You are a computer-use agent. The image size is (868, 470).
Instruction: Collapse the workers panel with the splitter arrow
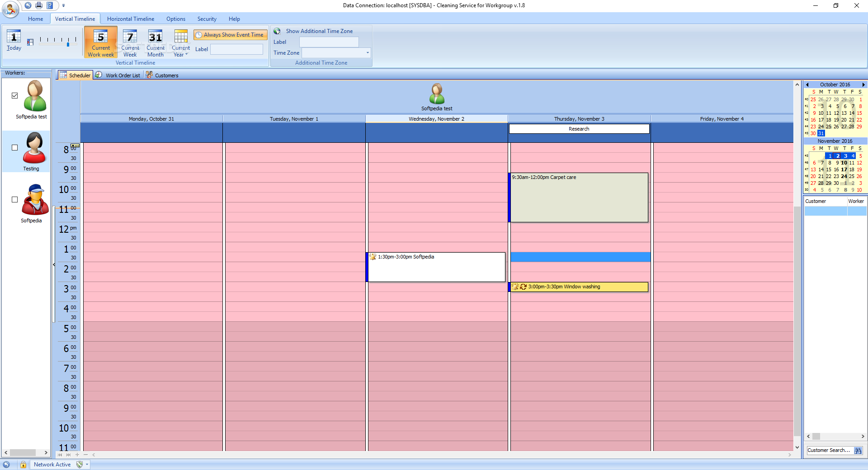click(x=54, y=264)
